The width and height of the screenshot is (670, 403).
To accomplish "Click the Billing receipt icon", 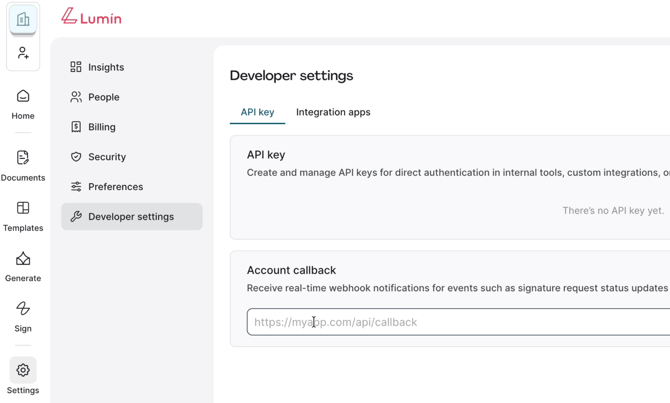I will pos(76,127).
